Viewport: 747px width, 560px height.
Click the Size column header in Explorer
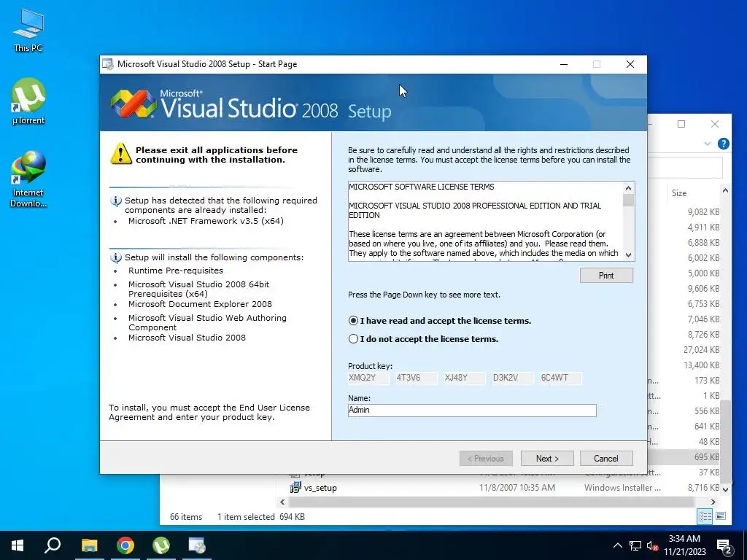coord(679,192)
